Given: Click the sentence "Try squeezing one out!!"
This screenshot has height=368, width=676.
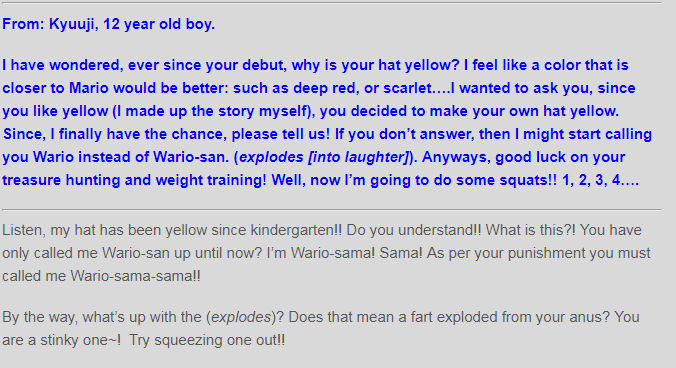Looking at the screenshot, I should (207, 340).
